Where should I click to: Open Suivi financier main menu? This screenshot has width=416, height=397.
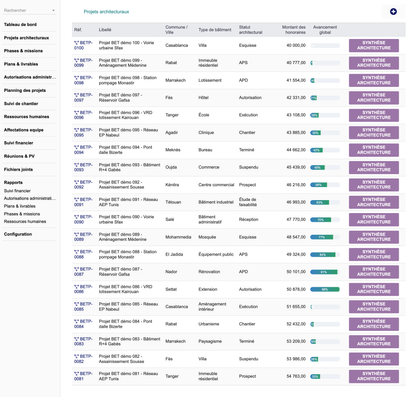[18, 143]
